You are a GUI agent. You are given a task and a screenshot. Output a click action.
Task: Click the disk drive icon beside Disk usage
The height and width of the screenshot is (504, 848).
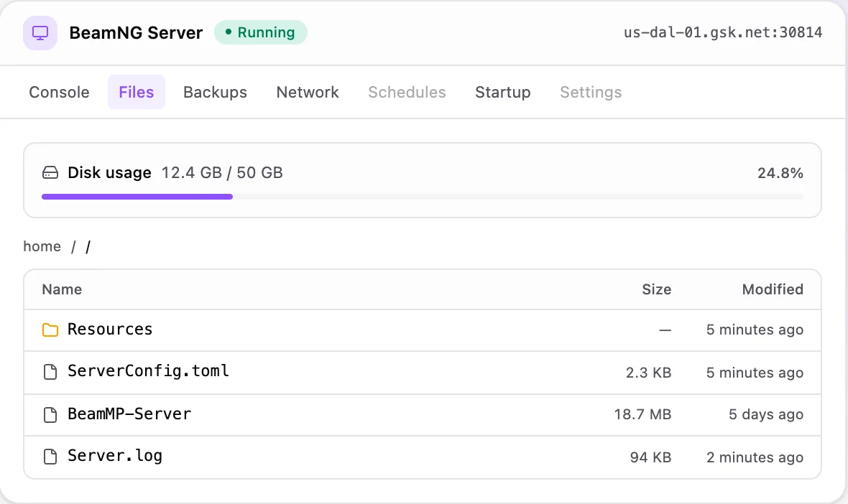tap(50, 173)
